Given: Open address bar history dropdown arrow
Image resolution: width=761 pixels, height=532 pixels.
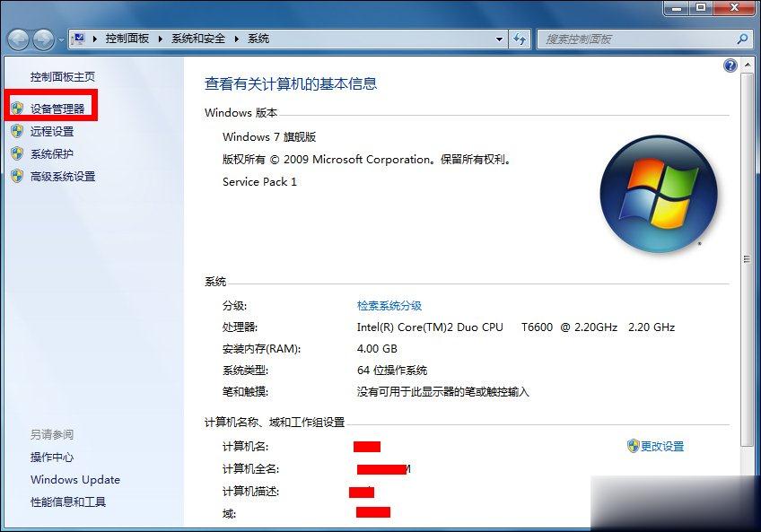Looking at the screenshot, I should pyautogui.click(x=499, y=39).
